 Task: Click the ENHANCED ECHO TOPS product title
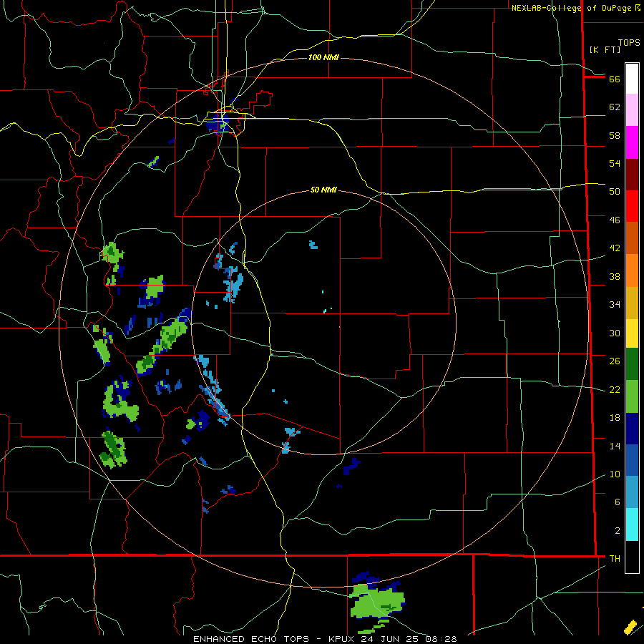point(251,639)
